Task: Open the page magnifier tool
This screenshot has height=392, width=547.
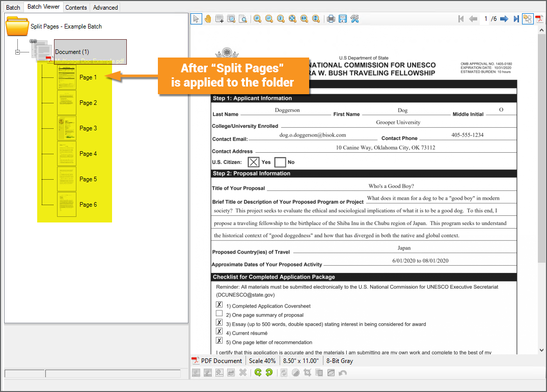Action: click(243, 19)
